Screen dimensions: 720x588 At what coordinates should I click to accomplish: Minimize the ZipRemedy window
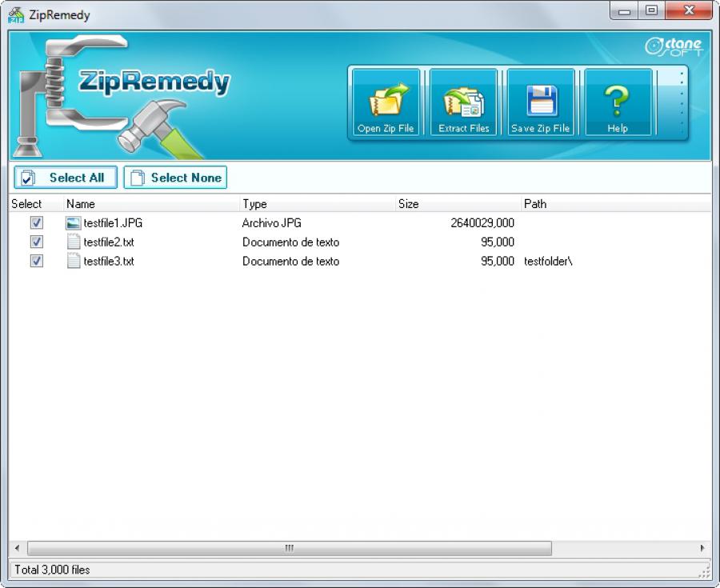(x=625, y=11)
